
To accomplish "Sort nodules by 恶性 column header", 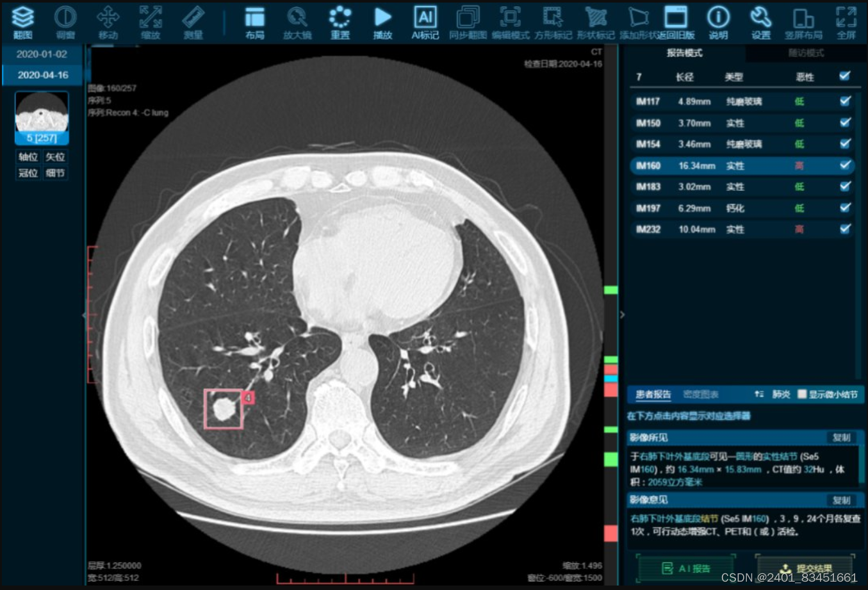I will click(x=805, y=77).
